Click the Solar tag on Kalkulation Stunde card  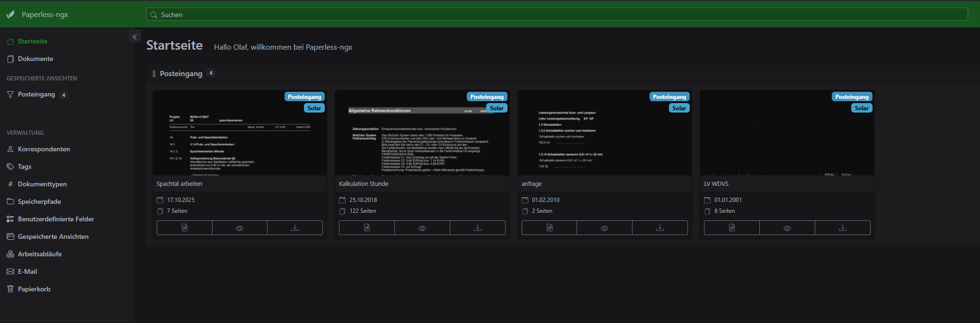pyautogui.click(x=497, y=108)
